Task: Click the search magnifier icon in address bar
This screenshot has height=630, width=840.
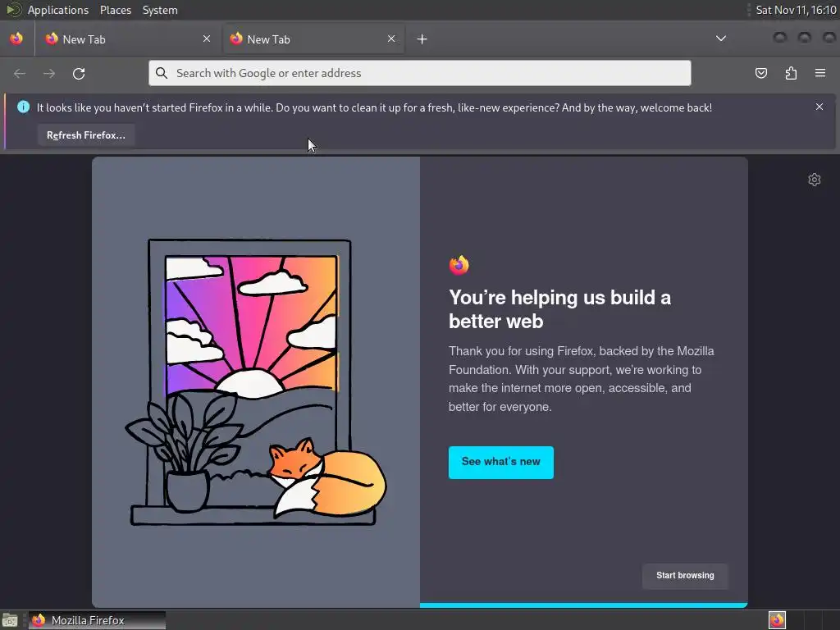Action: [x=162, y=73]
